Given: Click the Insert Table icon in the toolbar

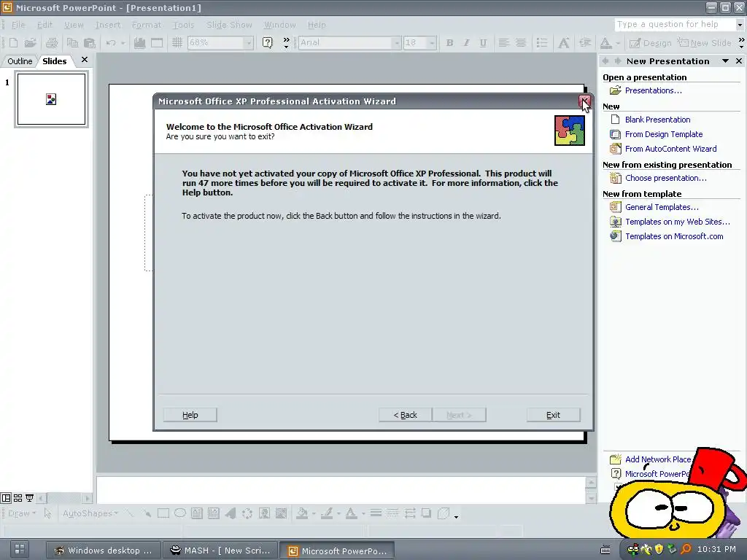Looking at the screenshot, I should coord(157,43).
